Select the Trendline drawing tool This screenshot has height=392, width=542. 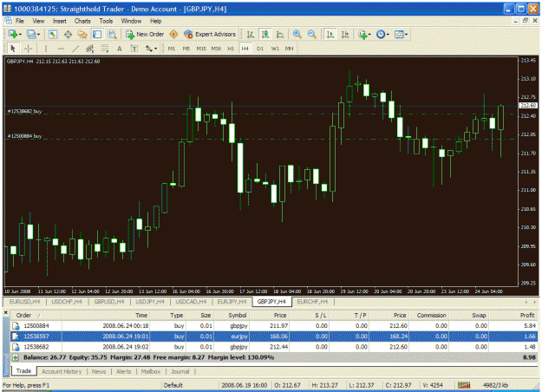pyautogui.click(x=75, y=49)
